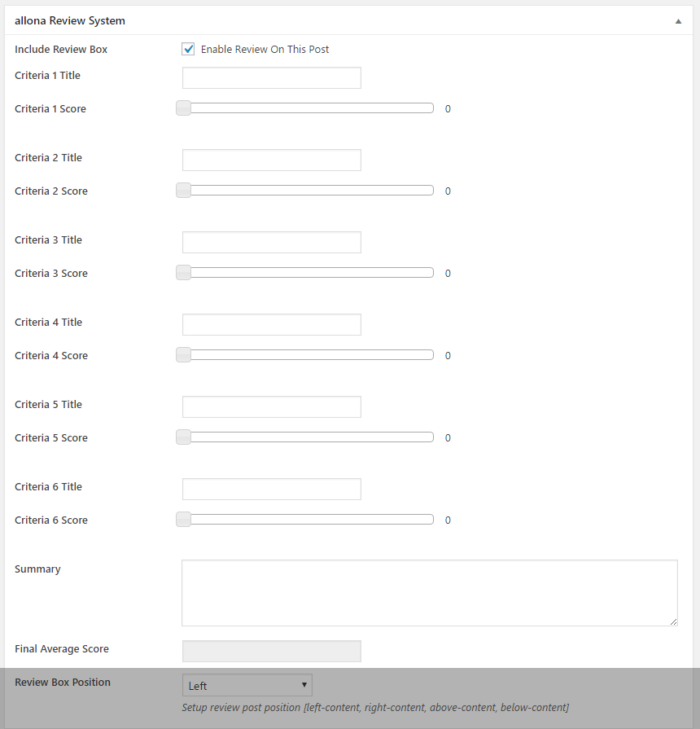The width and height of the screenshot is (700, 729).
Task: Focus the Criteria 5 Title input
Action: click(271, 407)
